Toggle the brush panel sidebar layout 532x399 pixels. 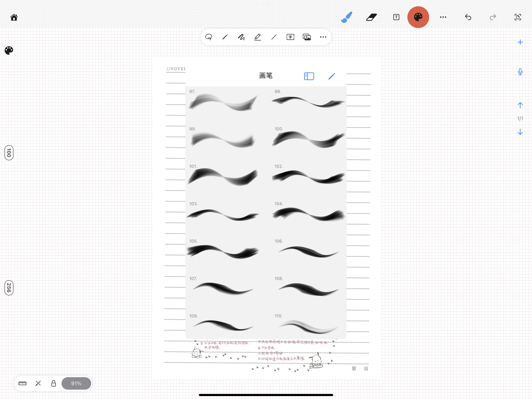309,76
